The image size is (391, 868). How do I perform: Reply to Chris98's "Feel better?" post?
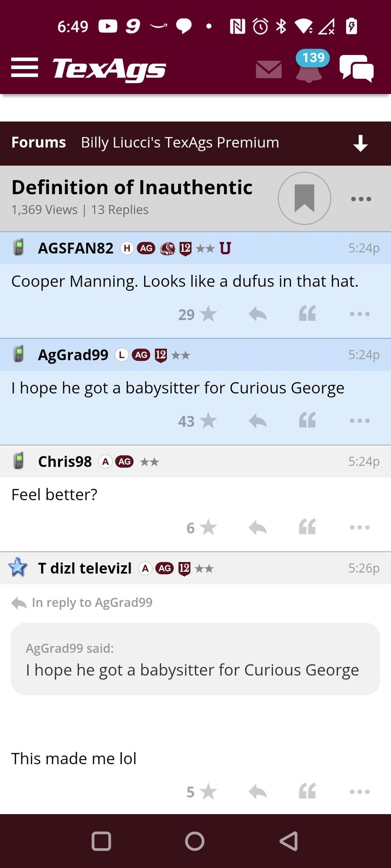click(257, 528)
